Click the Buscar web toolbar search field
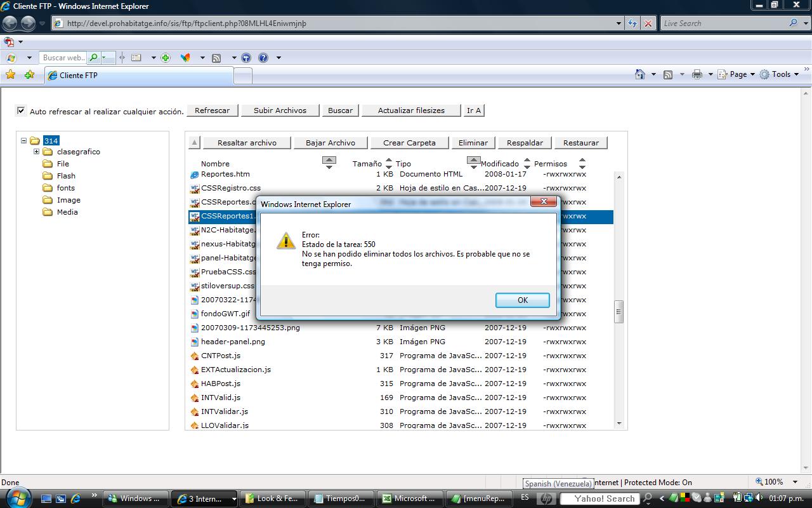 pos(63,58)
